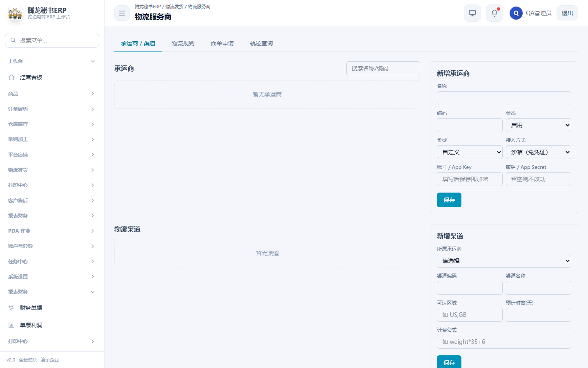Image resolution: width=588 pixels, height=368 pixels.
Task: Expand the 平台店铺 menu group
Action: (52, 155)
